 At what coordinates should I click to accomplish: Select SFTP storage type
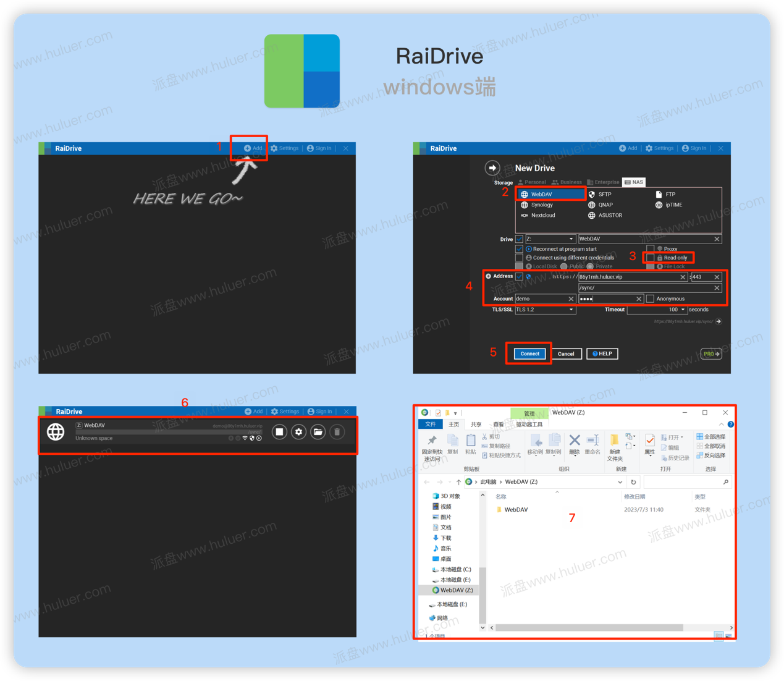pyautogui.click(x=600, y=194)
